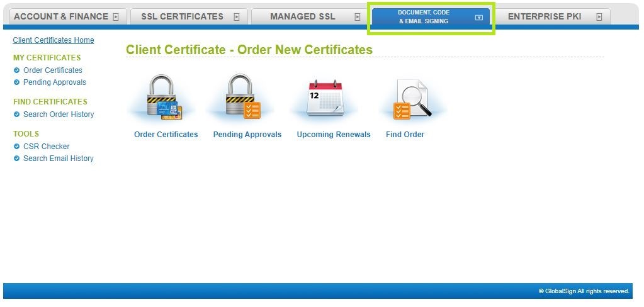Click Order Certificates label under padlock
Screen dimensions: 644x307
pyautogui.click(x=166, y=134)
